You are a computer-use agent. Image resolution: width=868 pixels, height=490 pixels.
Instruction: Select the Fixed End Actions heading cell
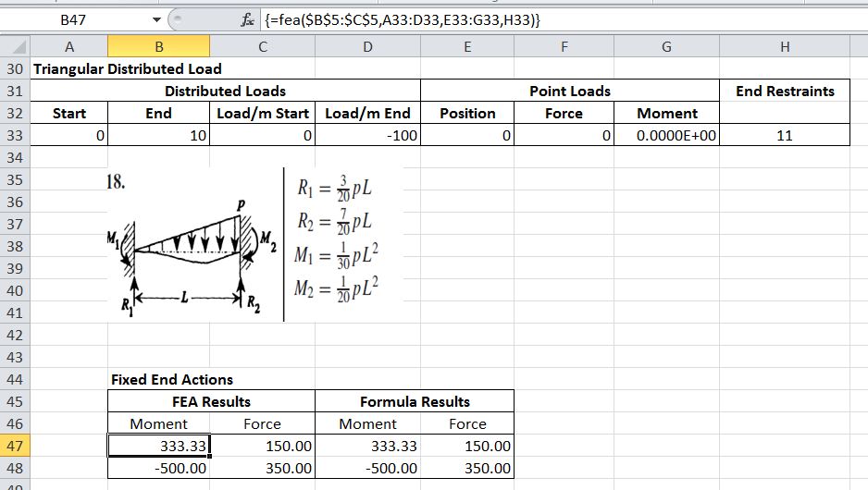point(172,379)
